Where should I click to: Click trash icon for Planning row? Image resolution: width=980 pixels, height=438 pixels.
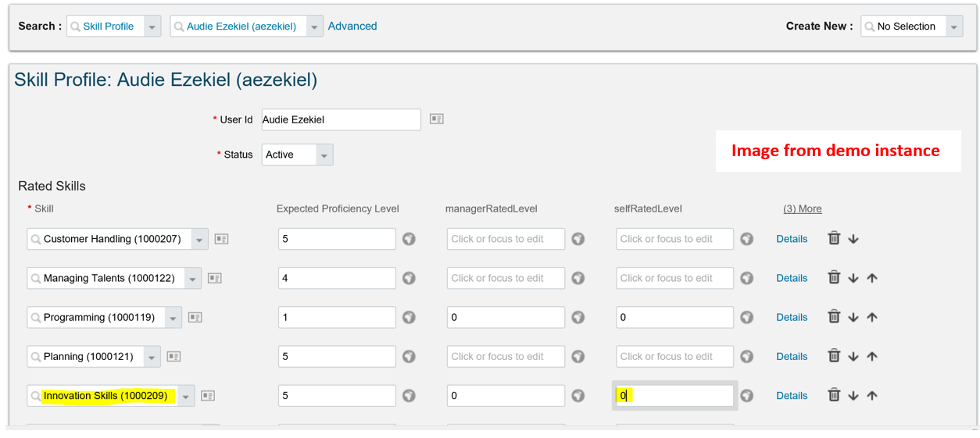point(834,356)
